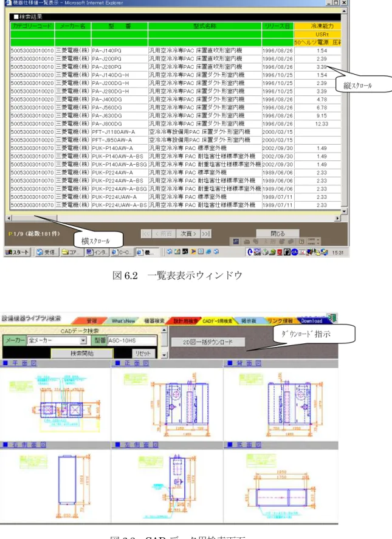392x539 pixels.
Task: Click the PA-J800DG model cell
Action: [119, 124]
